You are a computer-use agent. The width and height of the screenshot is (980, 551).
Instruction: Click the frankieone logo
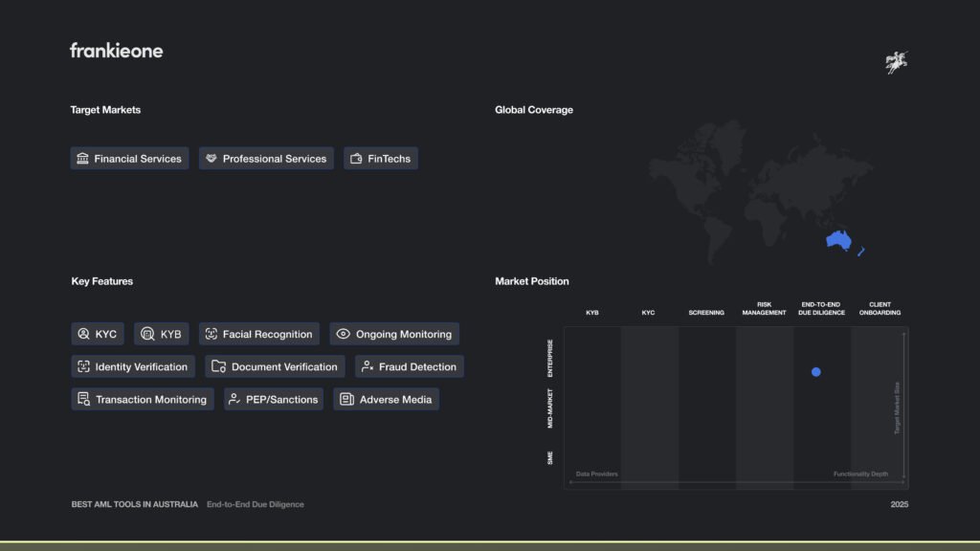click(x=116, y=51)
